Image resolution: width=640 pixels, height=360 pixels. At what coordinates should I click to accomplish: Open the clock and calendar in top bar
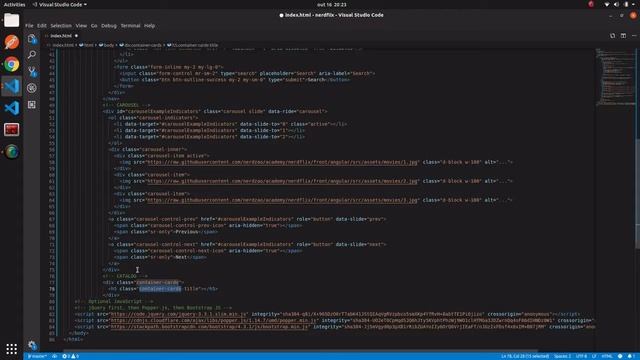tap(331, 4)
